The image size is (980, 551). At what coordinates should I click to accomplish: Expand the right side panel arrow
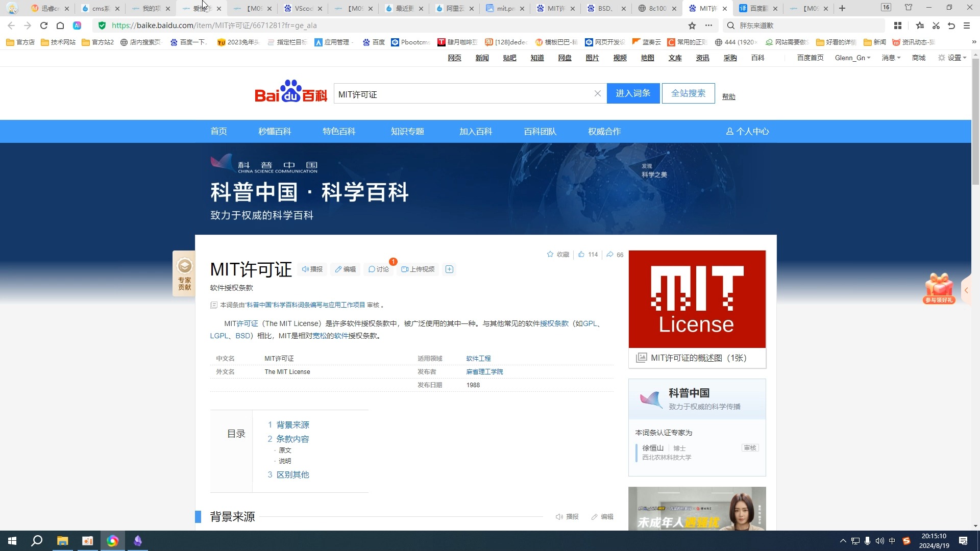pyautogui.click(x=966, y=290)
